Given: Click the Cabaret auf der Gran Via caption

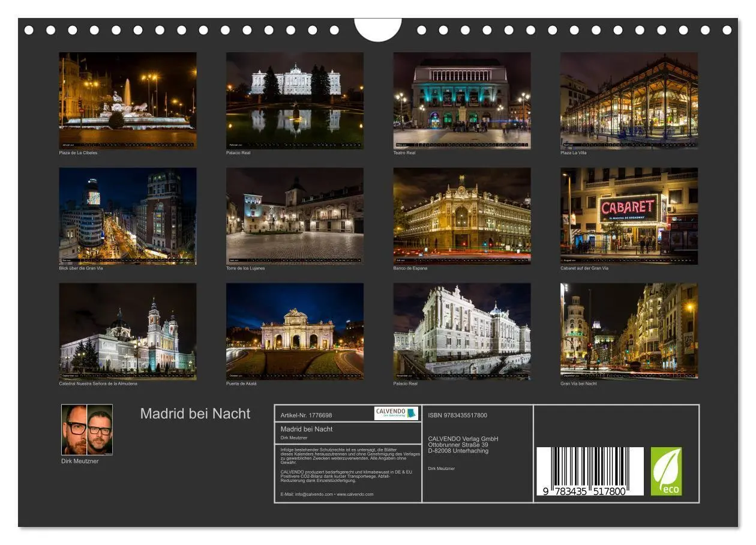Looking at the screenshot, I should click(584, 268).
